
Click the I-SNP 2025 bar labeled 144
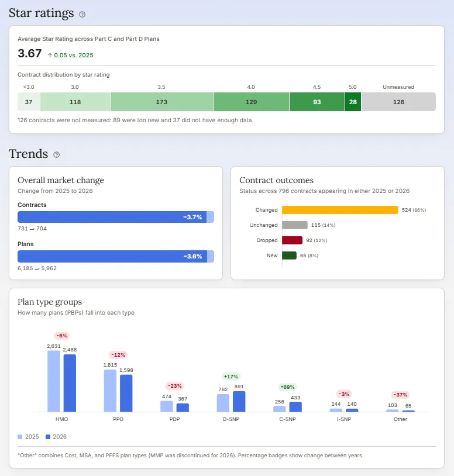pyautogui.click(x=336, y=410)
